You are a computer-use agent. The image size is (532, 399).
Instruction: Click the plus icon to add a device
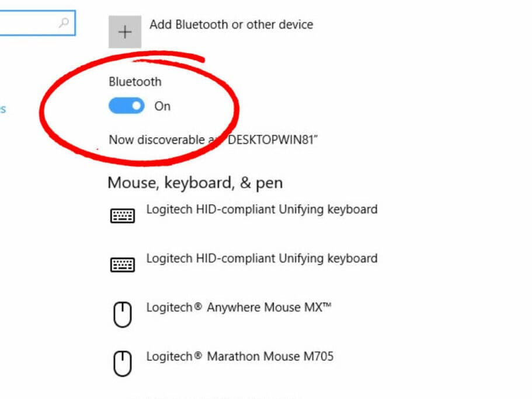(124, 31)
